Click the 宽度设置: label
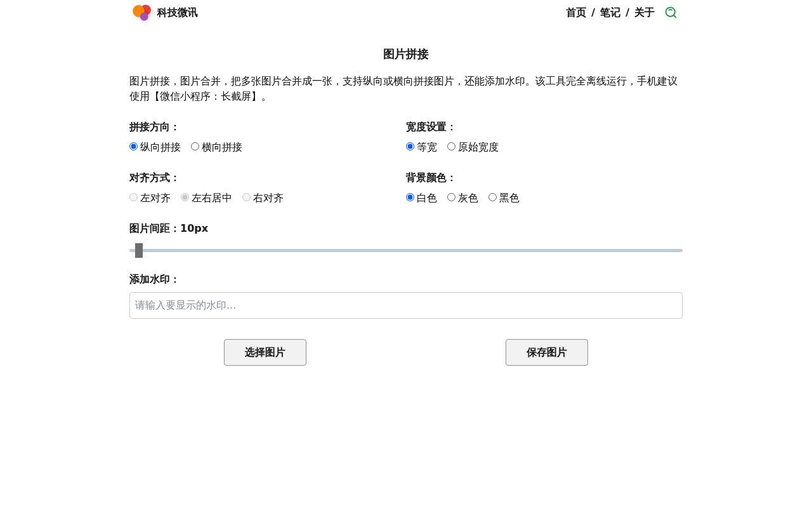Image resolution: width=812 pixels, height=508 pixels. [x=431, y=127]
